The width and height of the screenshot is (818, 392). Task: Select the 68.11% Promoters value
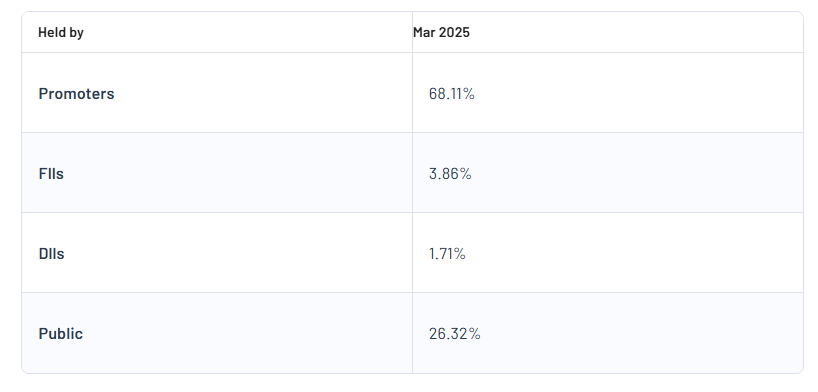coord(452,93)
